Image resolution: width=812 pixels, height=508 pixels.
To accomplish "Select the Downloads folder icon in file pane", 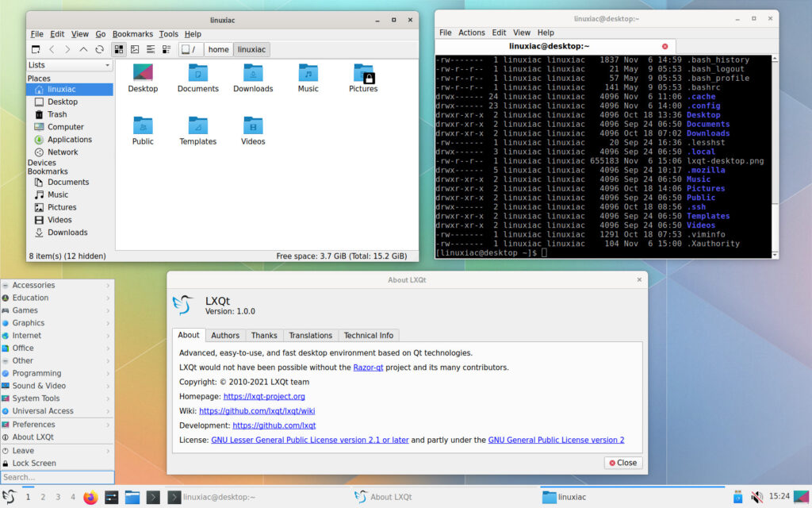I will [x=253, y=78].
